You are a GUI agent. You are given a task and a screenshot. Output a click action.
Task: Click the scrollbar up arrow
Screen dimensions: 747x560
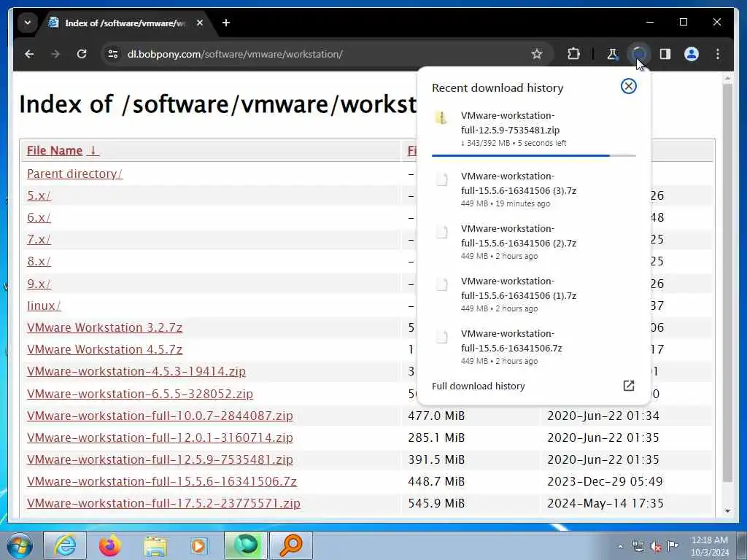(727, 78)
